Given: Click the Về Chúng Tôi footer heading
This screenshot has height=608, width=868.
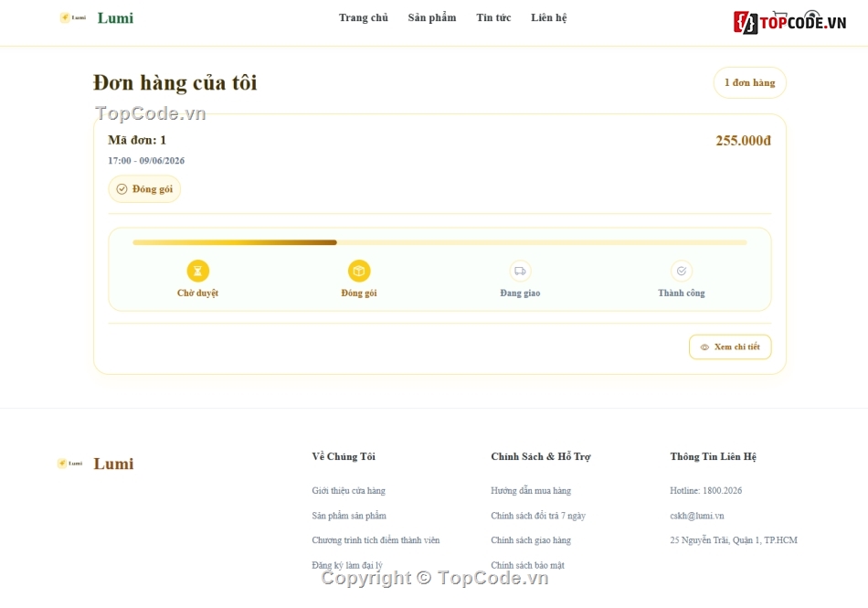Looking at the screenshot, I should click(344, 457).
